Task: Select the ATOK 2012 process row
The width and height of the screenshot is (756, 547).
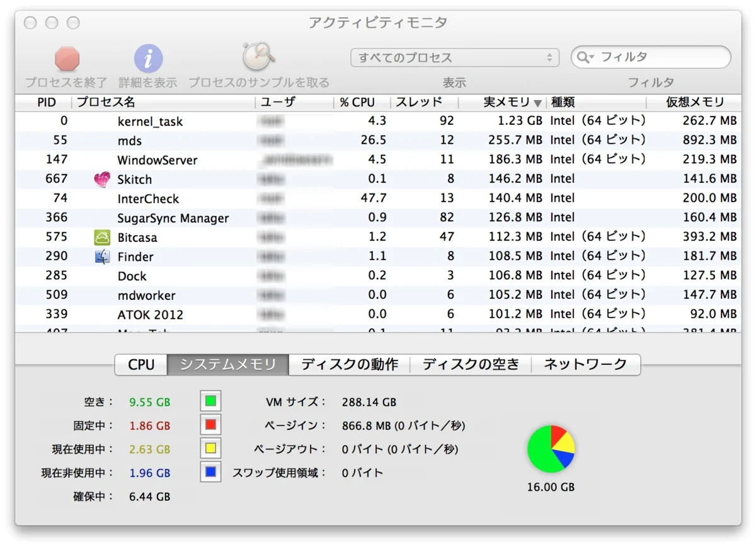Action: (378, 314)
